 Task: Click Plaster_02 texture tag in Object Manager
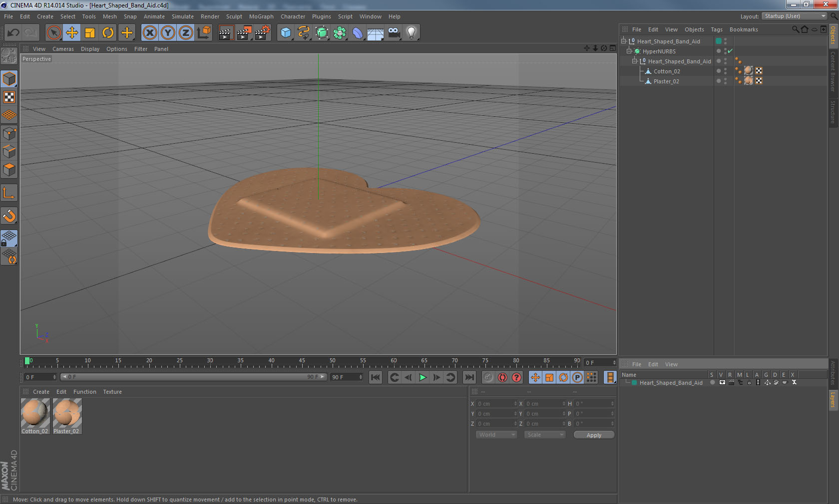point(749,81)
